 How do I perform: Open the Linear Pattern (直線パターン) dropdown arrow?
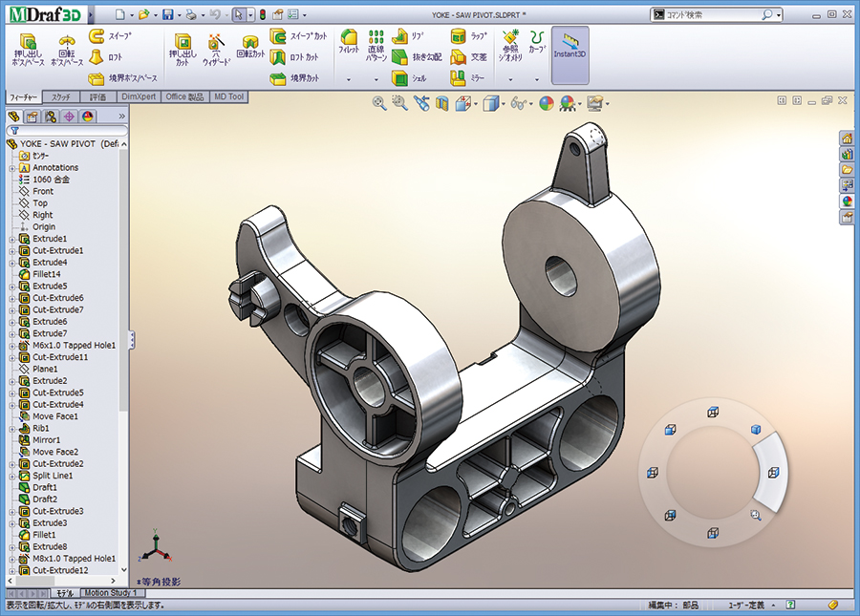click(377, 80)
